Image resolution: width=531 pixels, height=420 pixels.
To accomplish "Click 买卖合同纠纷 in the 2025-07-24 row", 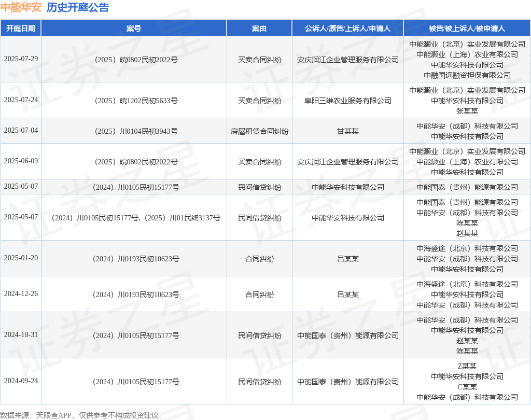I will pyautogui.click(x=259, y=101).
